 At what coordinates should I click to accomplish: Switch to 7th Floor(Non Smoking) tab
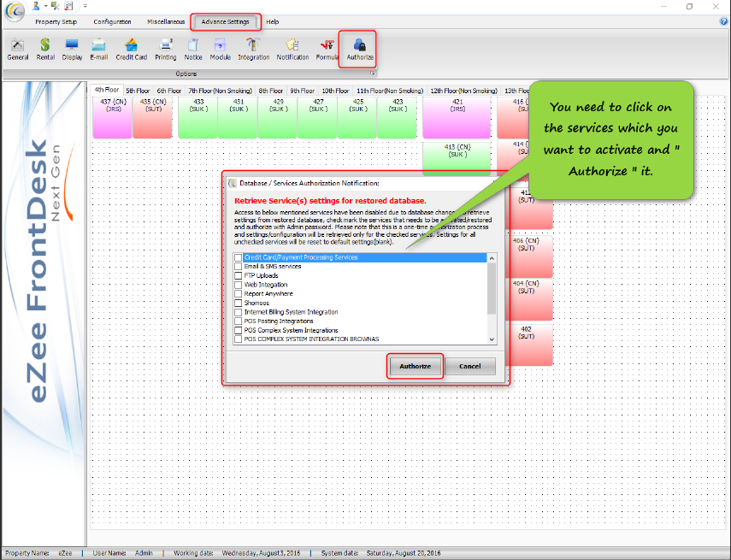pos(220,91)
